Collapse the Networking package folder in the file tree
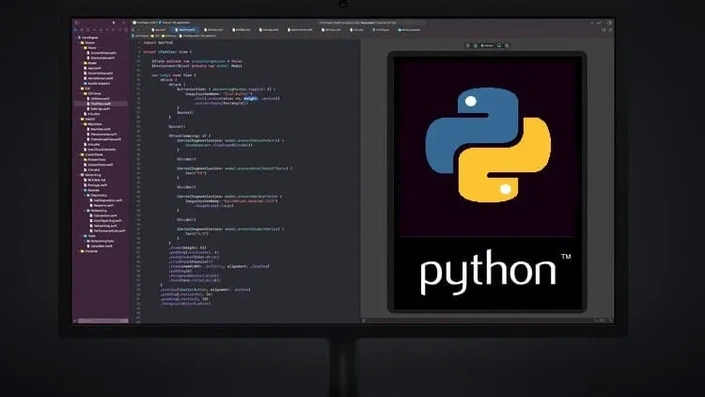 pos(78,175)
